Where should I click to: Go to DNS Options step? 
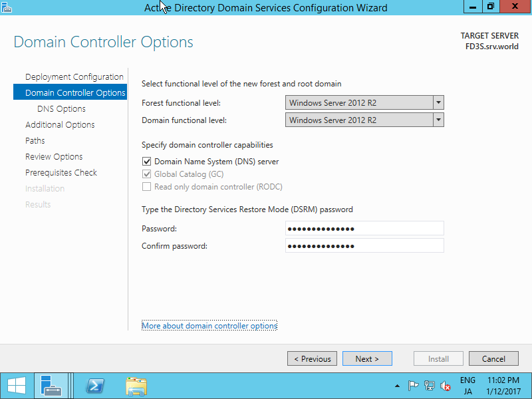(61, 108)
